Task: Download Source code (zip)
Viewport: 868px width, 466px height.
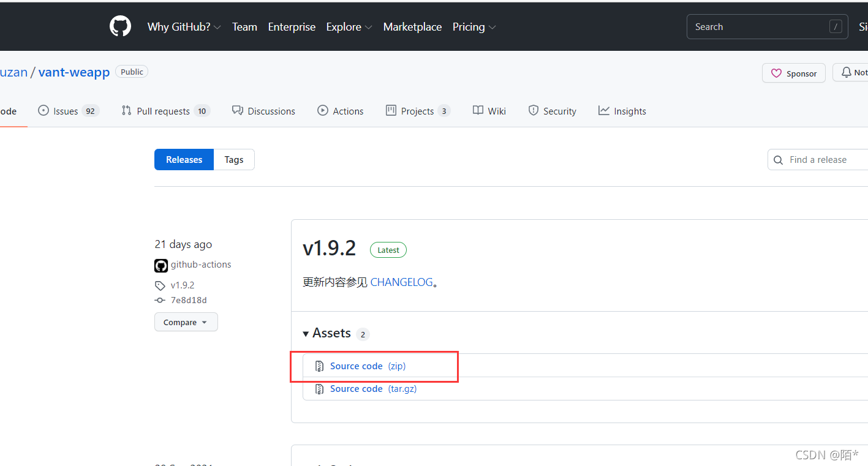Action: (368, 366)
